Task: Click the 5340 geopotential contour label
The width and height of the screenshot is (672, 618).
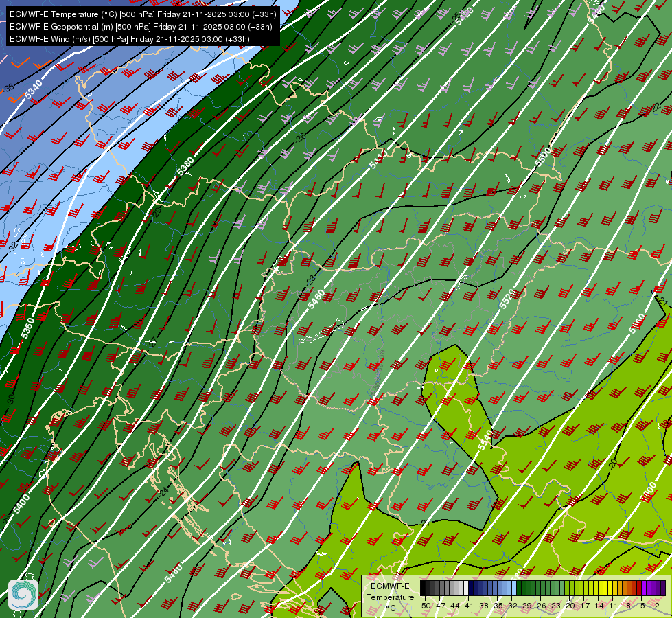Action: (x=33, y=90)
